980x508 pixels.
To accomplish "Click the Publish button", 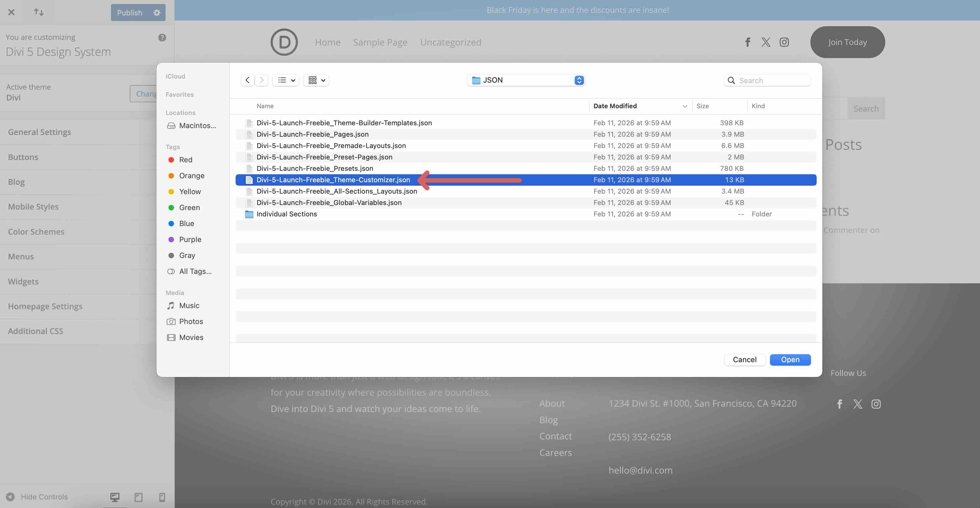I will [x=129, y=12].
